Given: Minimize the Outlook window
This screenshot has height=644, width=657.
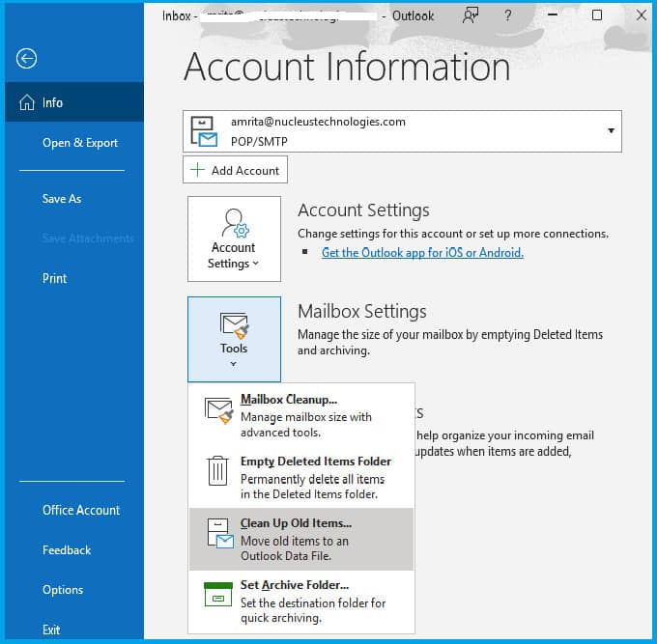Looking at the screenshot, I should (x=553, y=15).
